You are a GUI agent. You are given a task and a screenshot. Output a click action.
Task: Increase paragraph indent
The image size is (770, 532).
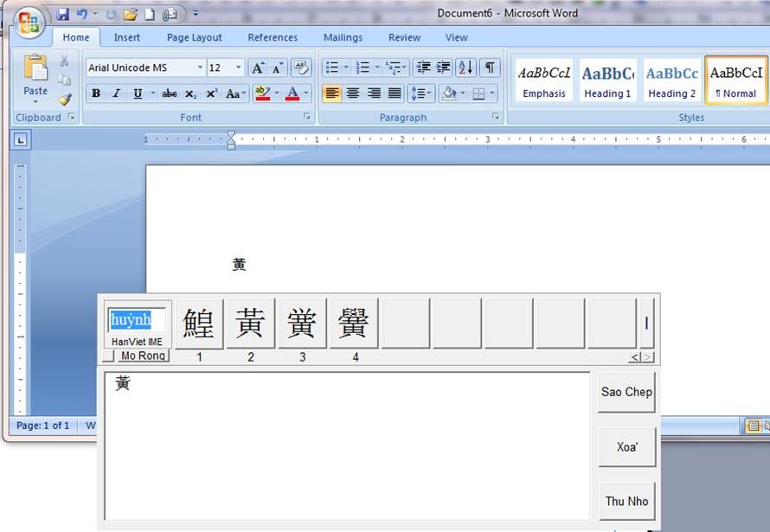(443, 67)
